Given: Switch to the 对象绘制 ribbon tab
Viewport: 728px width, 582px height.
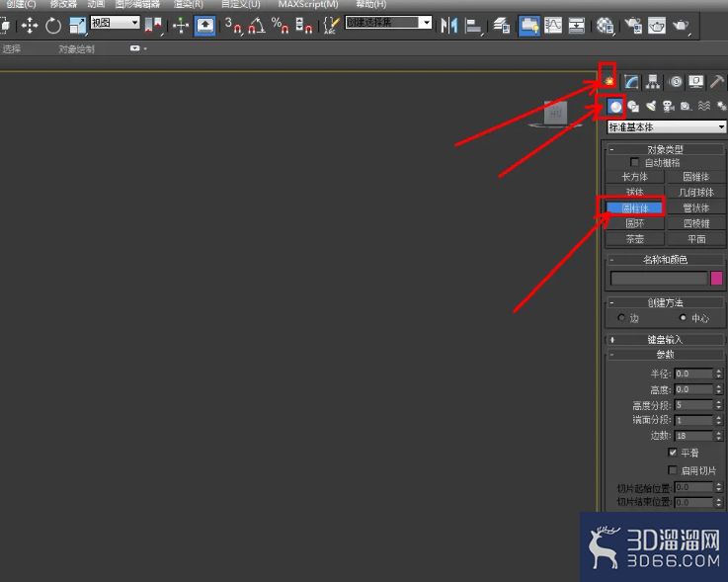Looking at the screenshot, I should click(x=76, y=48).
